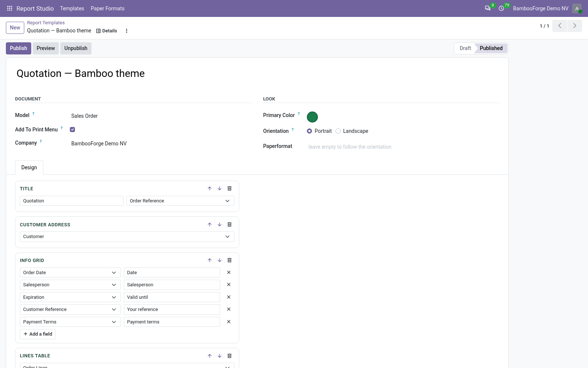
Task: Click the Publish button
Action: pos(18,48)
